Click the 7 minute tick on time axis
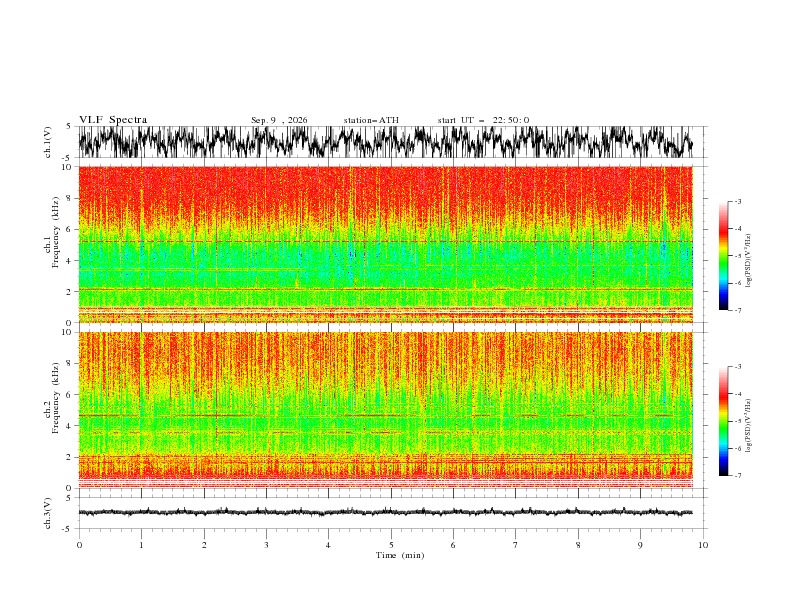792x612 pixels. (516, 545)
